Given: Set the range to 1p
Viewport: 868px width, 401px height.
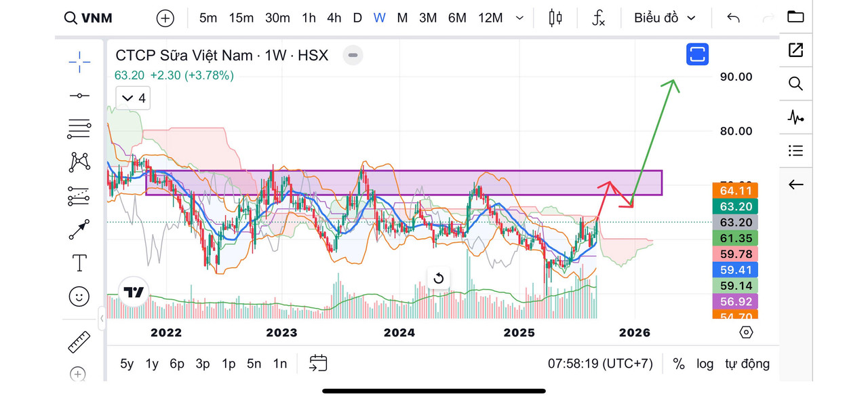Looking at the screenshot, I should [x=229, y=364].
